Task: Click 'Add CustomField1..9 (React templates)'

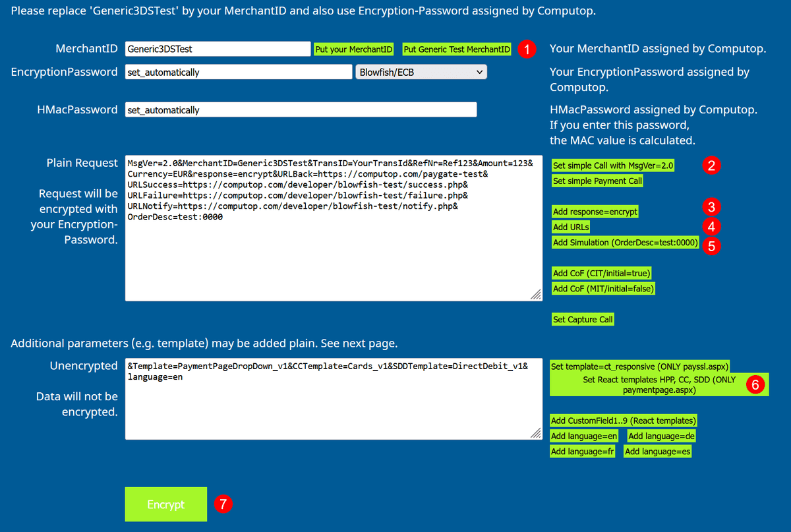Action: 623,421
